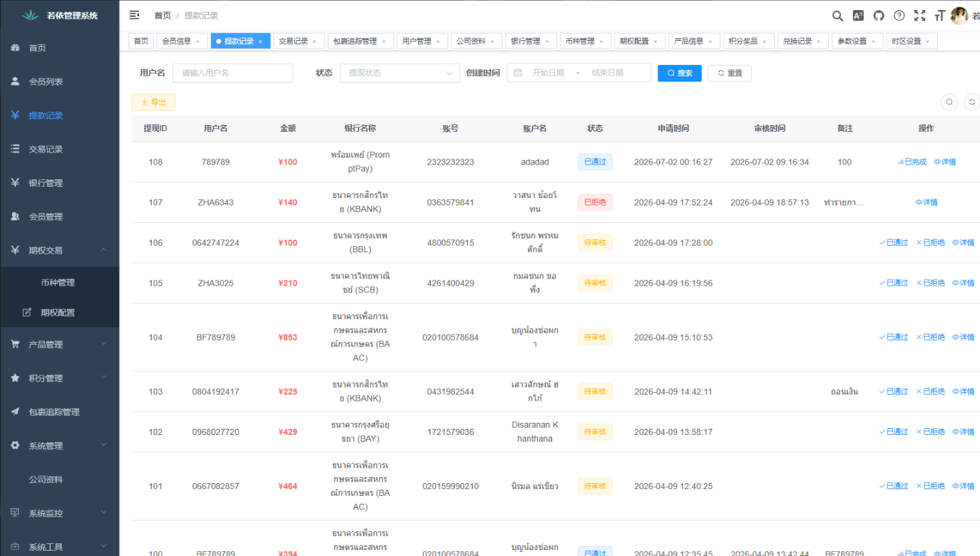This screenshot has height=556, width=980.
Task: Switch to the 首页 tab
Action: (x=141, y=41)
